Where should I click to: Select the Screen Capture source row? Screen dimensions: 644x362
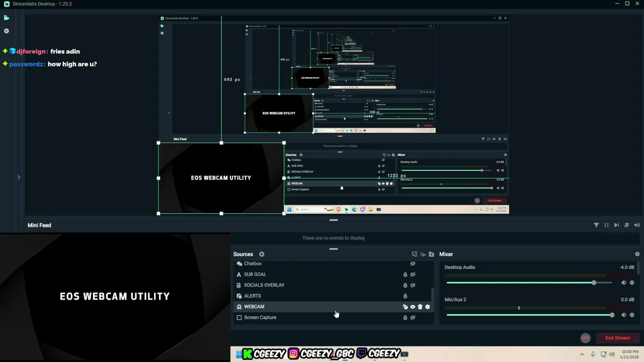point(332,318)
